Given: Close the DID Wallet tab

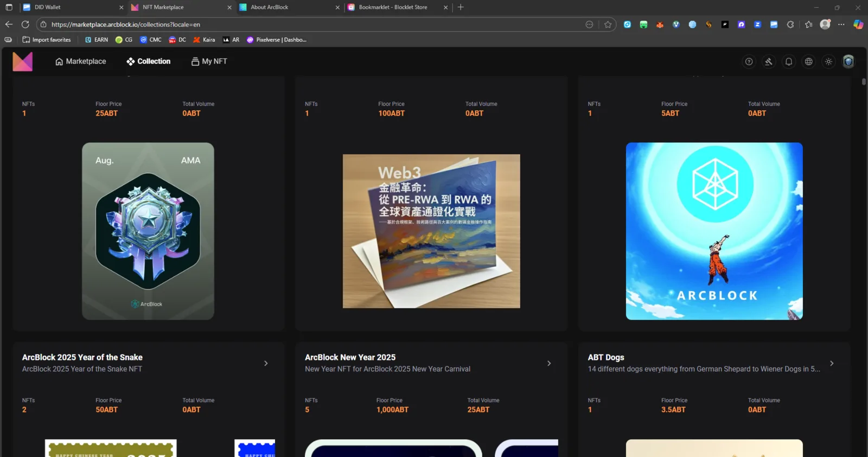Looking at the screenshot, I should pyautogui.click(x=121, y=8).
